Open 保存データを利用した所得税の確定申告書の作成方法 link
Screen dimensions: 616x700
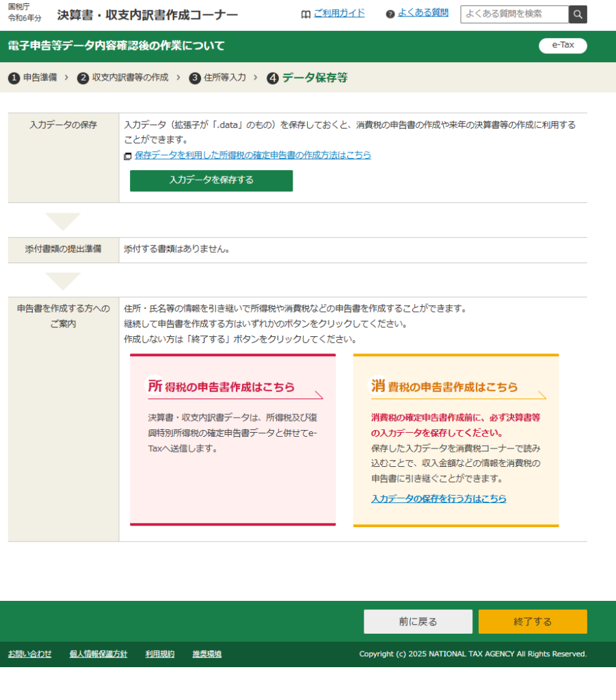[252, 155]
